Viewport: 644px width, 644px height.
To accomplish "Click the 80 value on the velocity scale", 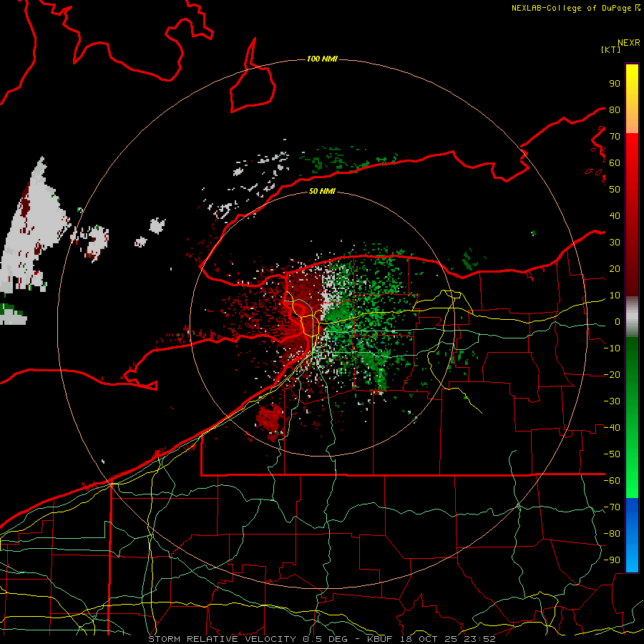I will click(x=615, y=109).
